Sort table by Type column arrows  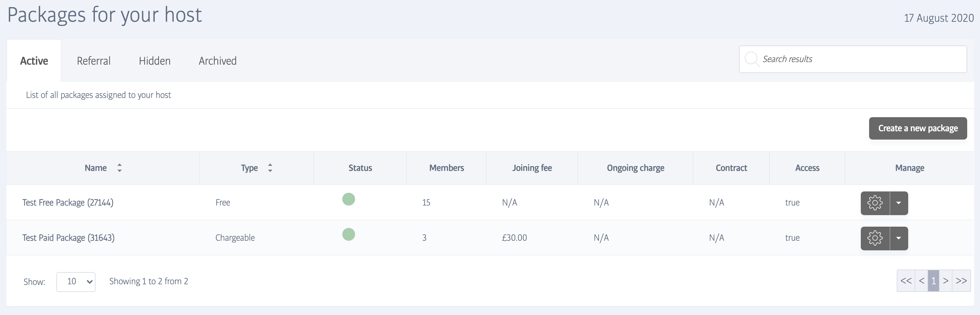[x=270, y=168]
